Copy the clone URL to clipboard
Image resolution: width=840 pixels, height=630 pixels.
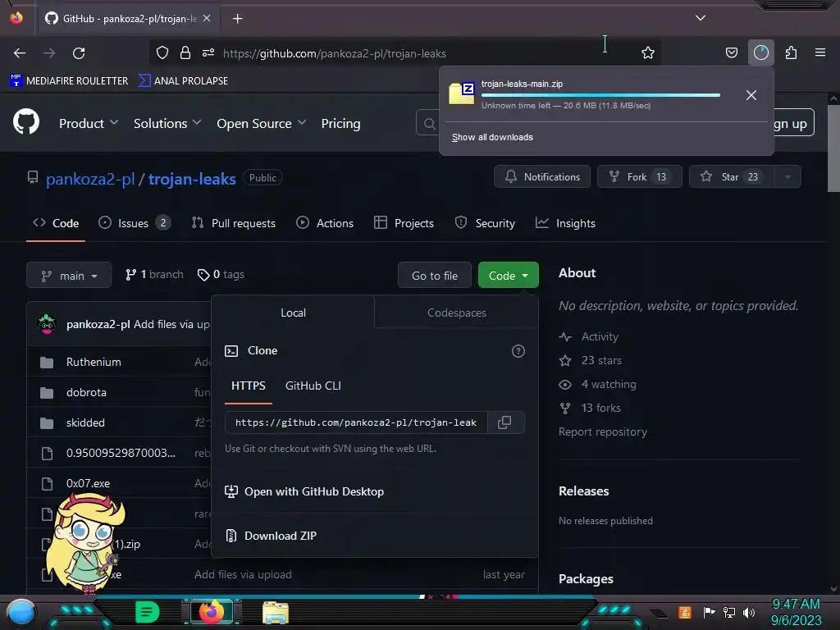(x=504, y=422)
